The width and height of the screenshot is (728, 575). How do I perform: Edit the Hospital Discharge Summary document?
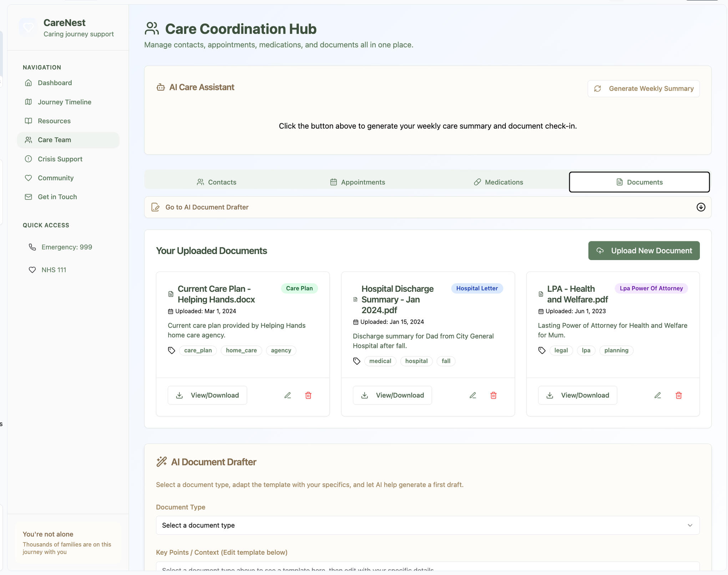click(x=473, y=395)
